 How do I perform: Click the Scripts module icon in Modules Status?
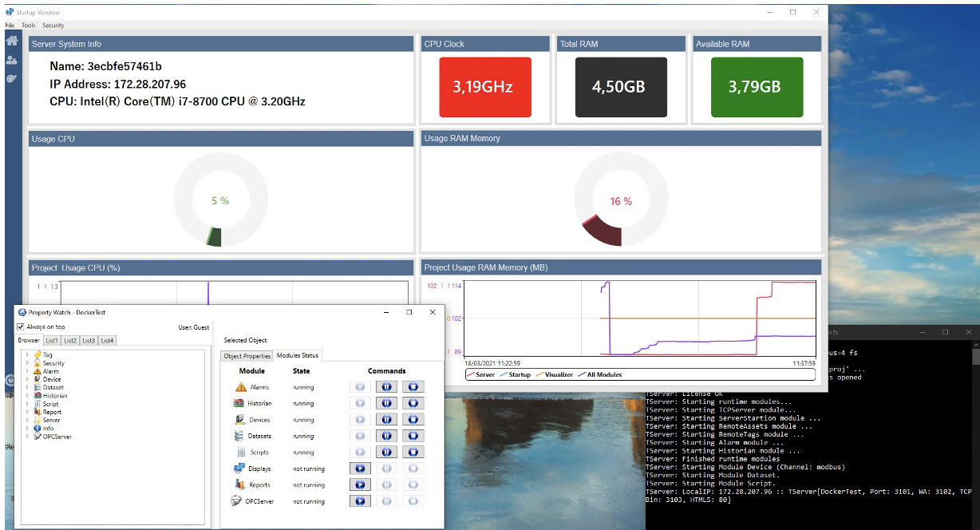click(240, 453)
